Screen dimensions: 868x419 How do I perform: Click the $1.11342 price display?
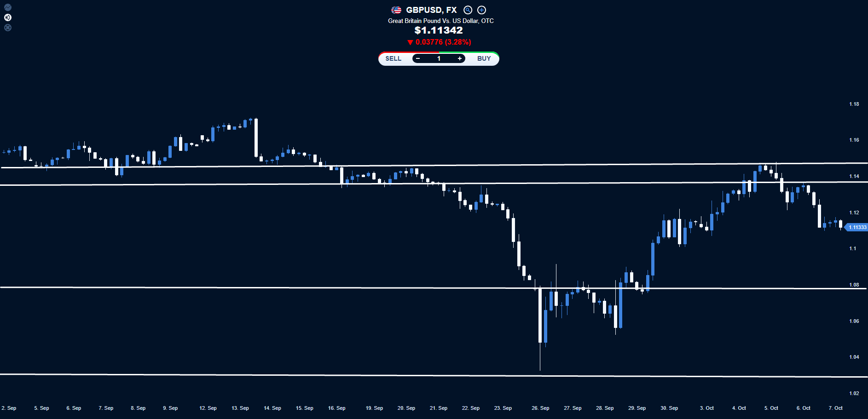[x=439, y=30]
